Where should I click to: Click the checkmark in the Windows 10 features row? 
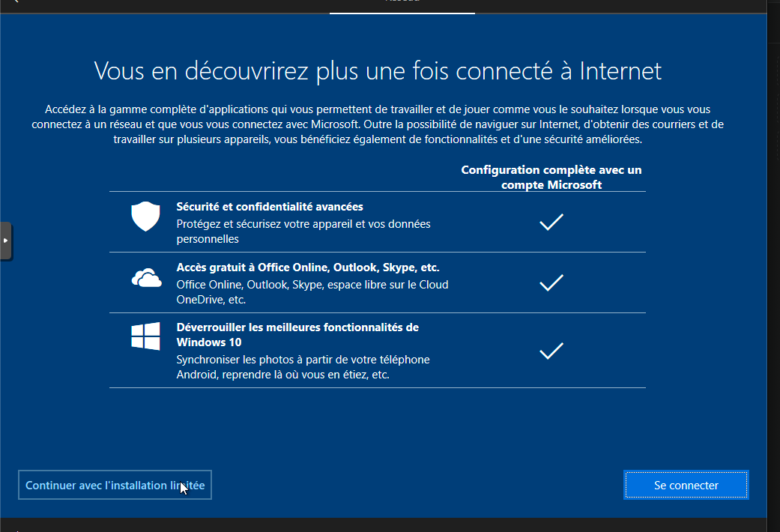pyautogui.click(x=551, y=351)
